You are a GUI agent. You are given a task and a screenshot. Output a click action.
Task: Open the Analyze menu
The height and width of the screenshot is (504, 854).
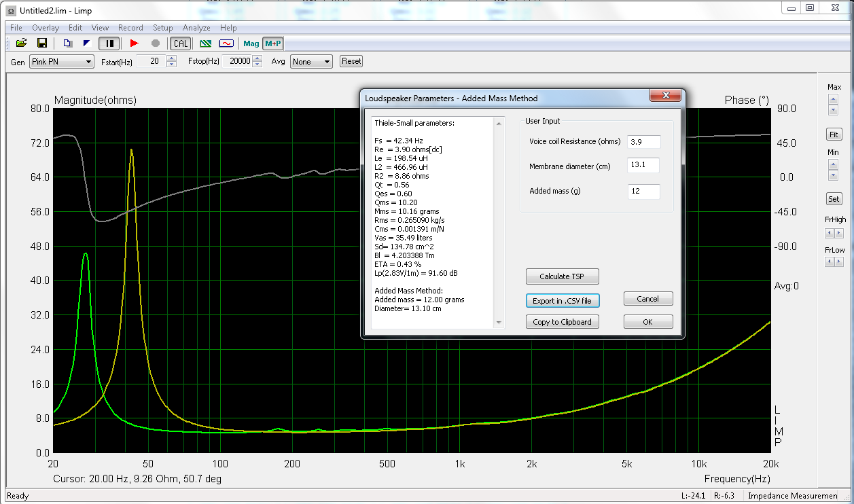[196, 28]
